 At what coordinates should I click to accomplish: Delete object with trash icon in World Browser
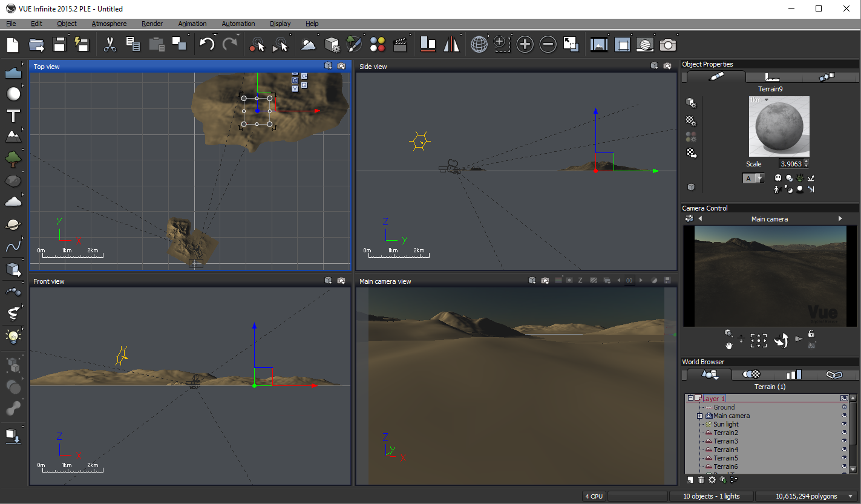tap(701, 480)
